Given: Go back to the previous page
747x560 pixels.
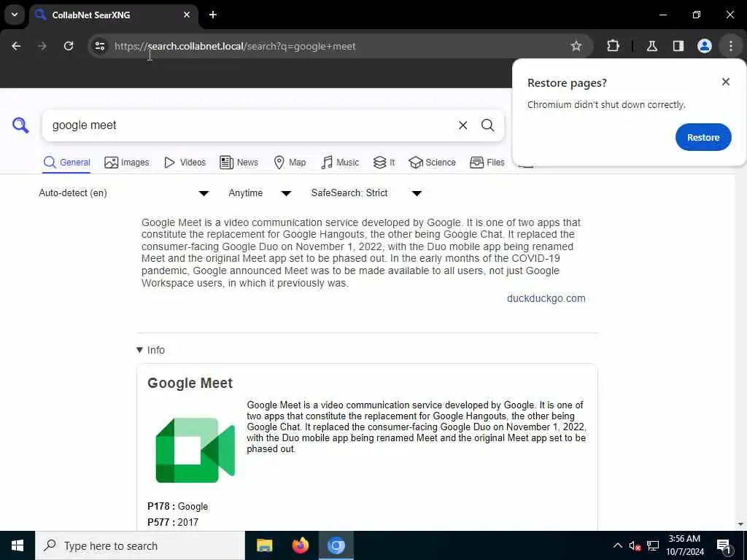Looking at the screenshot, I should click(16, 46).
